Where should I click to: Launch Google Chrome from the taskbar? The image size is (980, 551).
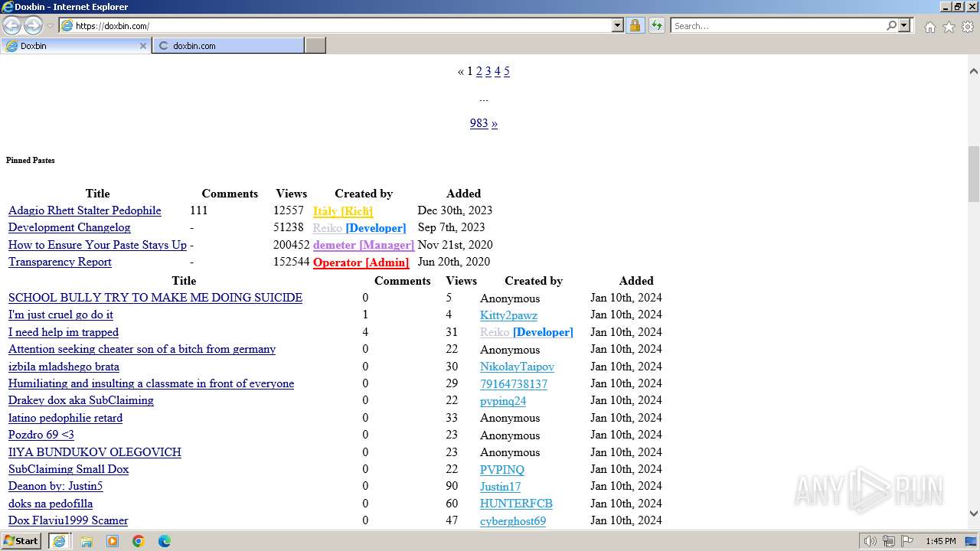[139, 541]
